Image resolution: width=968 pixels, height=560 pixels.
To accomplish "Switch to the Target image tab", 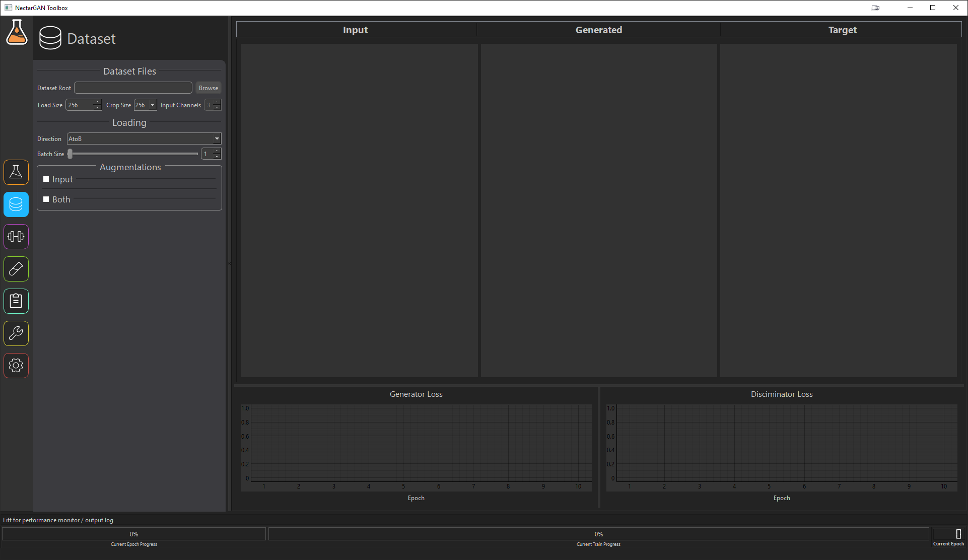I will (x=842, y=29).
